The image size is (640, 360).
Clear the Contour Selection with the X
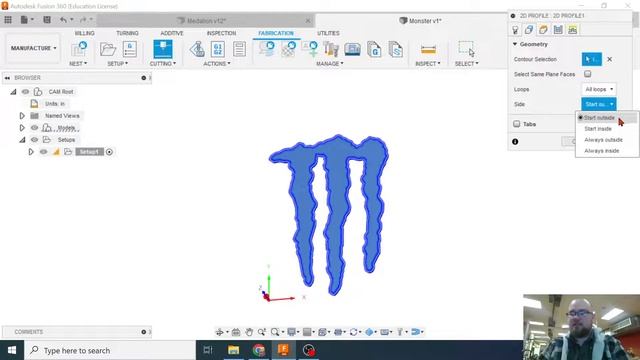609,59
